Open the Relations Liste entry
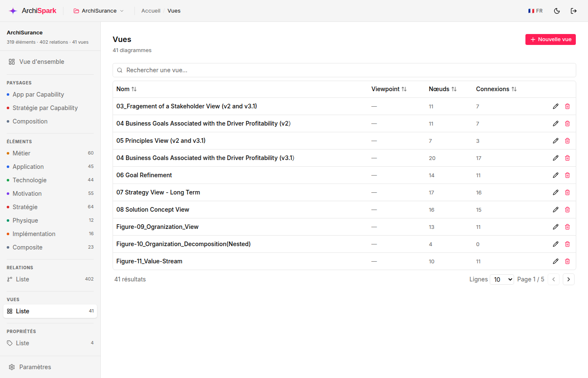This screenshot has height=378, width=588. coord(50,279)
